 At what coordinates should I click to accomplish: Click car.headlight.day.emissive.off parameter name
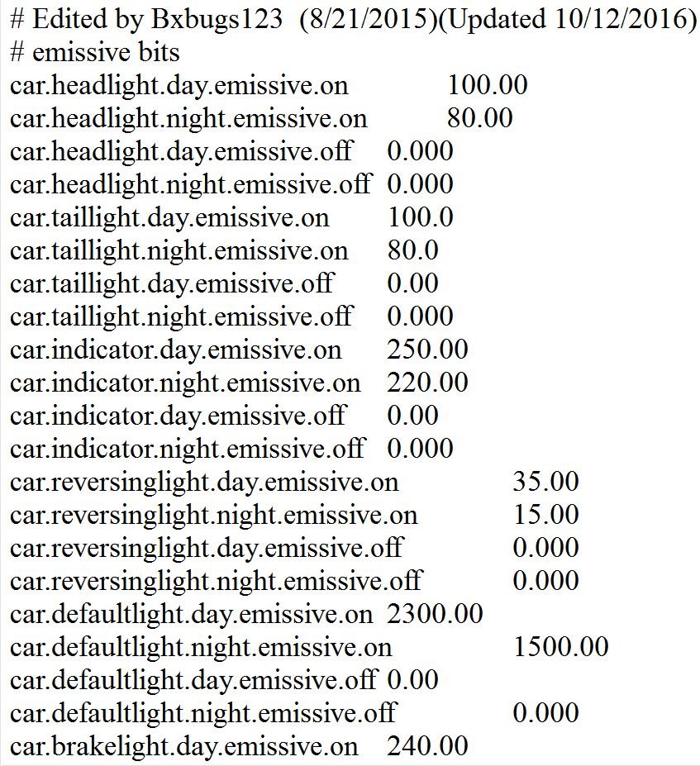[x=181, y=152]
